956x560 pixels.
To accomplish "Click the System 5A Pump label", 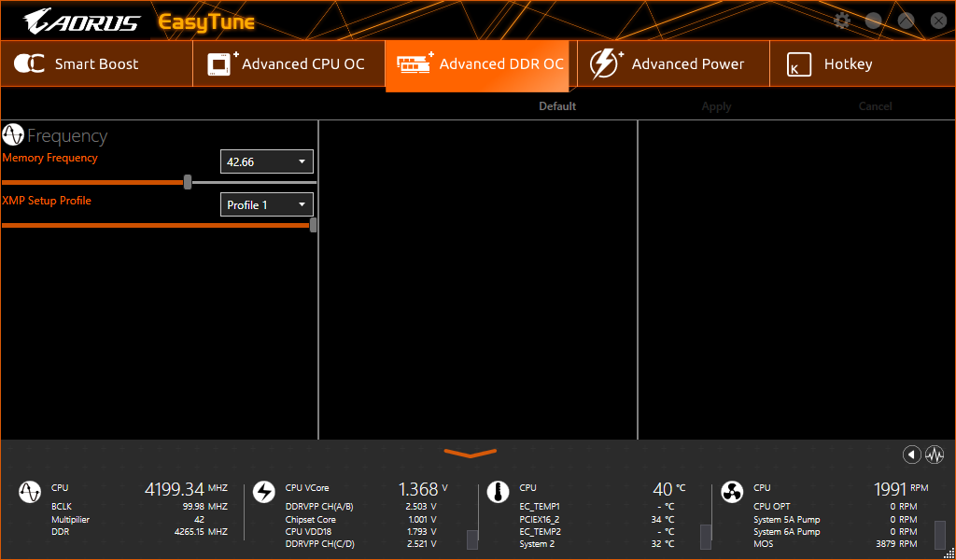I will [x=786, y=520].
